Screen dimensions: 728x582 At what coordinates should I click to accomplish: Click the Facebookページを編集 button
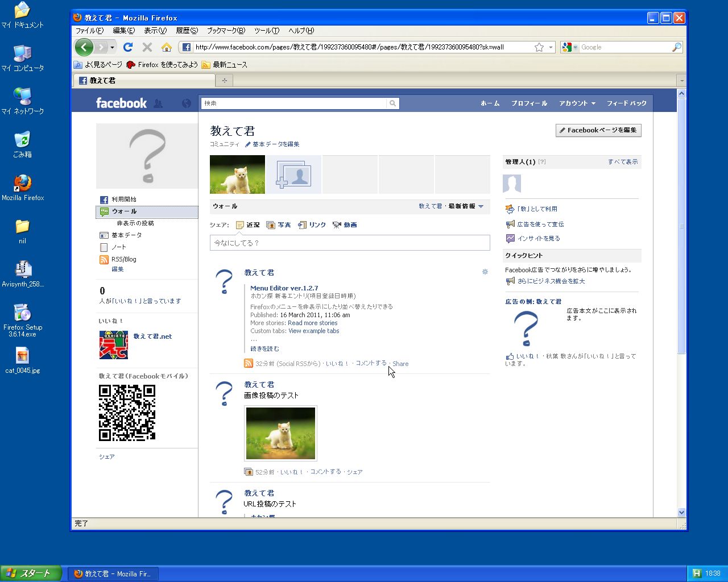598,130
